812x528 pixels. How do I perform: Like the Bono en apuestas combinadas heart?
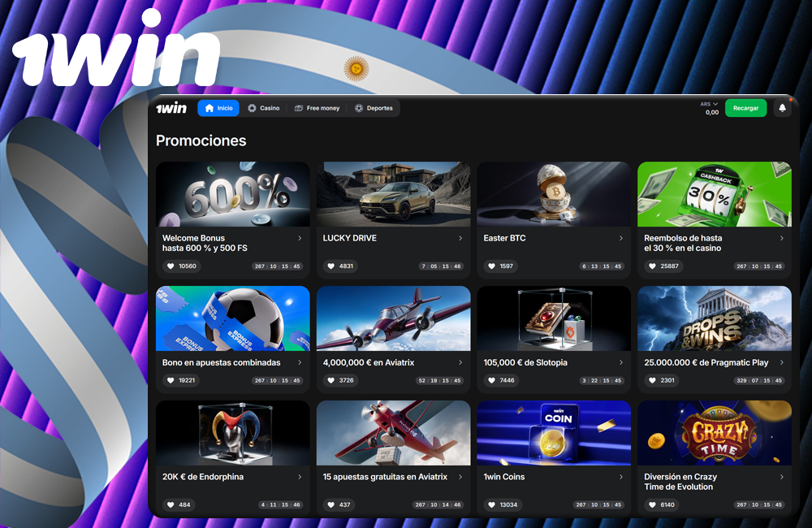[x=171, y=380]
